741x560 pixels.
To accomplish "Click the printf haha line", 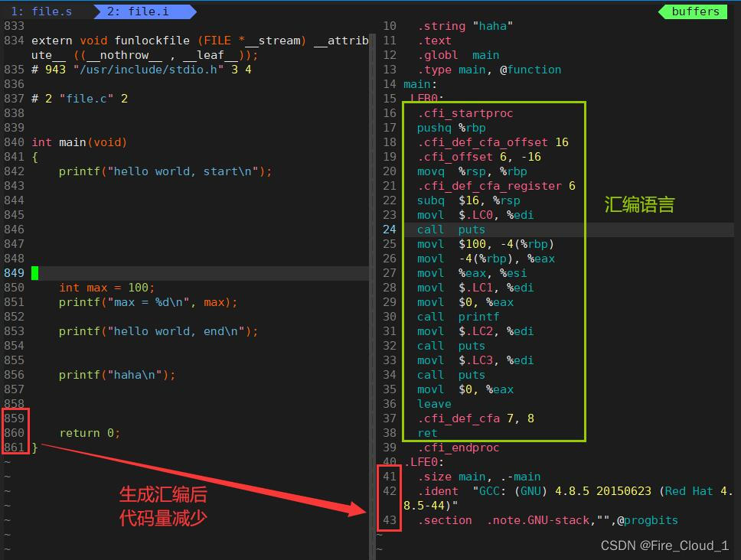I will pyautogui.click(x=117, y=375).
